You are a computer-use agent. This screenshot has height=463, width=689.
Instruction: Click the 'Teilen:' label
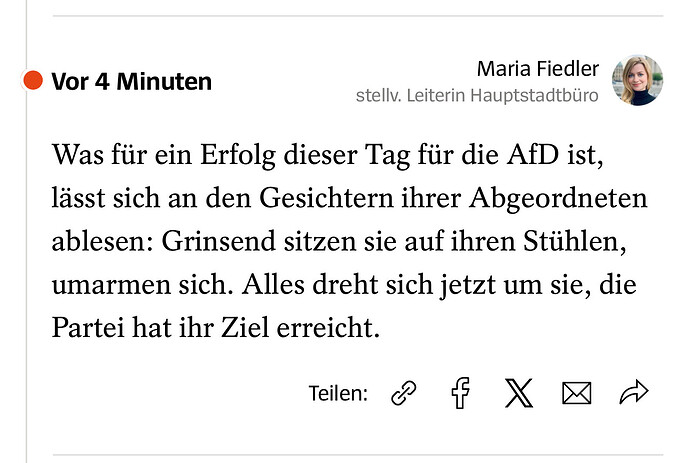coord(338,393)
